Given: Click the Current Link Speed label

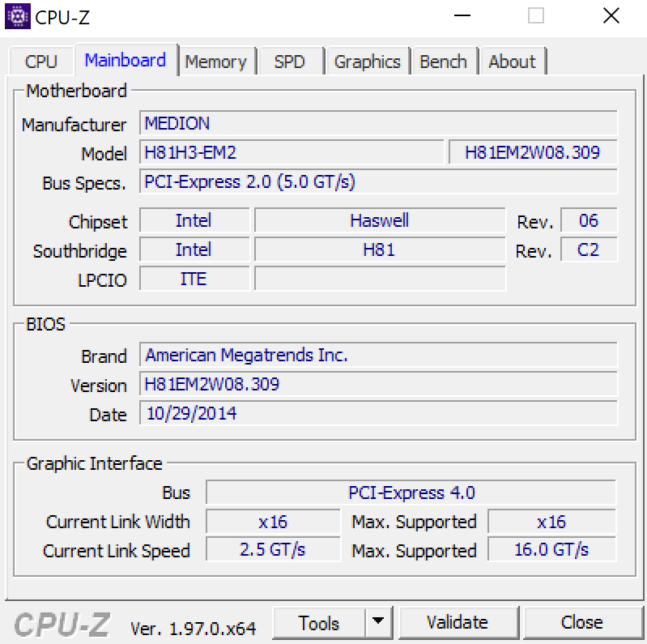Looking at the screenshot, I should point(117,551).
